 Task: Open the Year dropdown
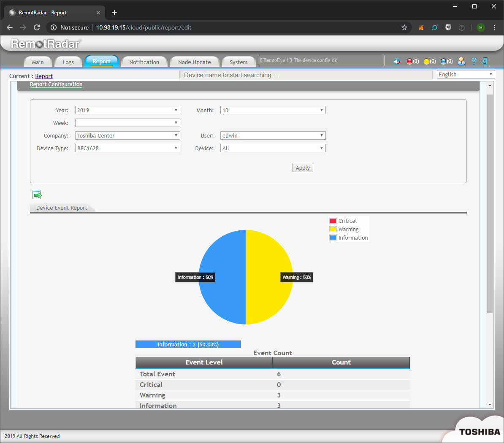click(x=127, y=110)
